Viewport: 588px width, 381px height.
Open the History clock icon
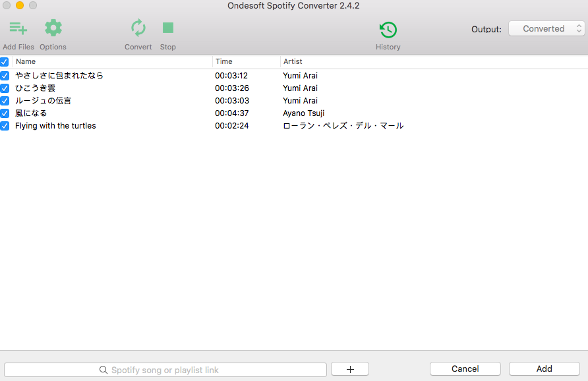coord(388,30)
